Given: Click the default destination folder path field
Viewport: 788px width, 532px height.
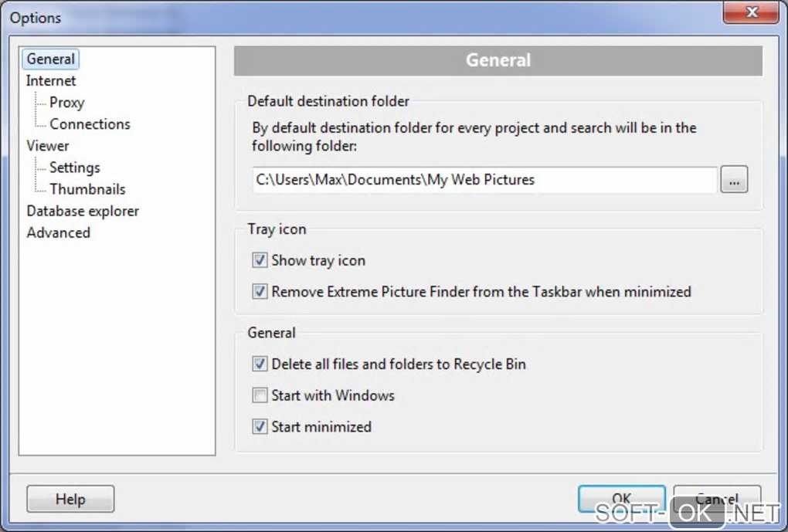Looking at the screenshot, I should 485,180.
